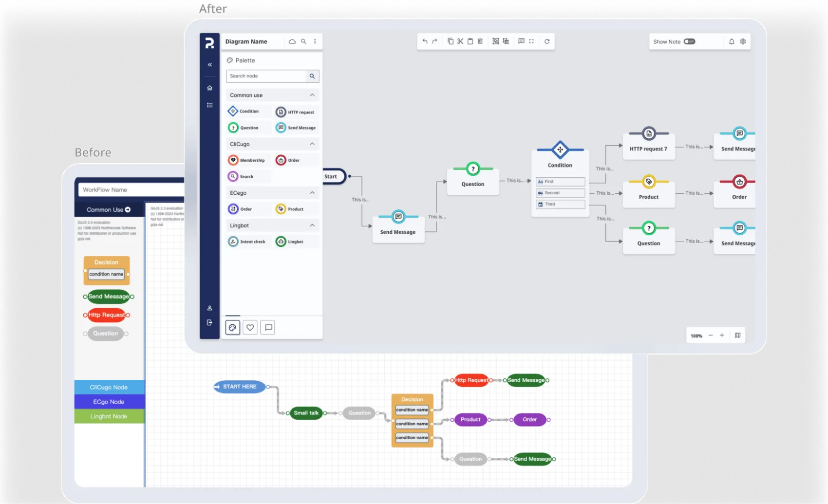Click the Second option in Condition node

pyautogui.click(x=560, y=193)
